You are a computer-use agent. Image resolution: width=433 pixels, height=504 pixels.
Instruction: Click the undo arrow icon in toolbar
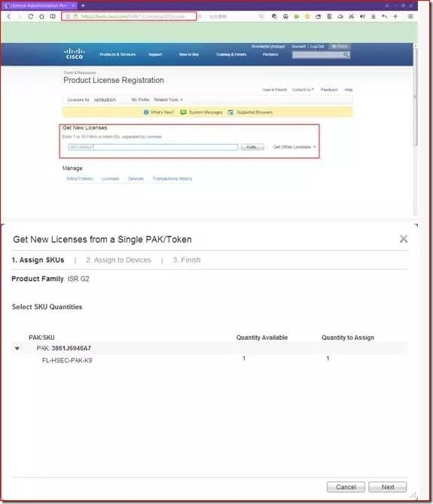pos(384,16)
